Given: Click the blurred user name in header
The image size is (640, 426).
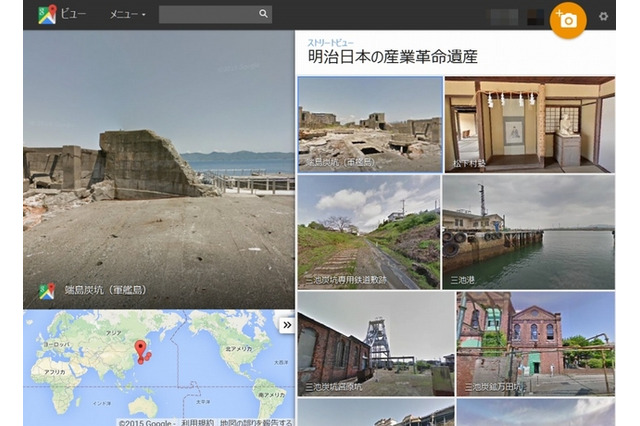Looking at the screenshot, I should point(502,17).
